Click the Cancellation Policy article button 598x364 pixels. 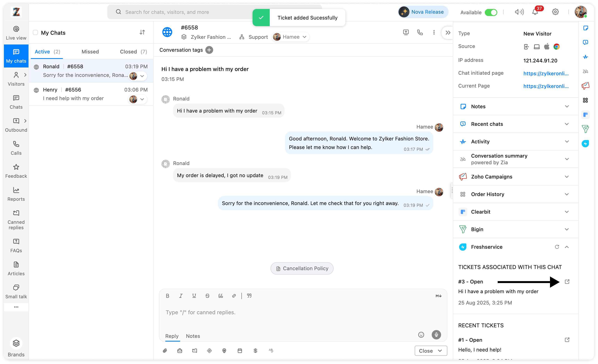point(302,268)
